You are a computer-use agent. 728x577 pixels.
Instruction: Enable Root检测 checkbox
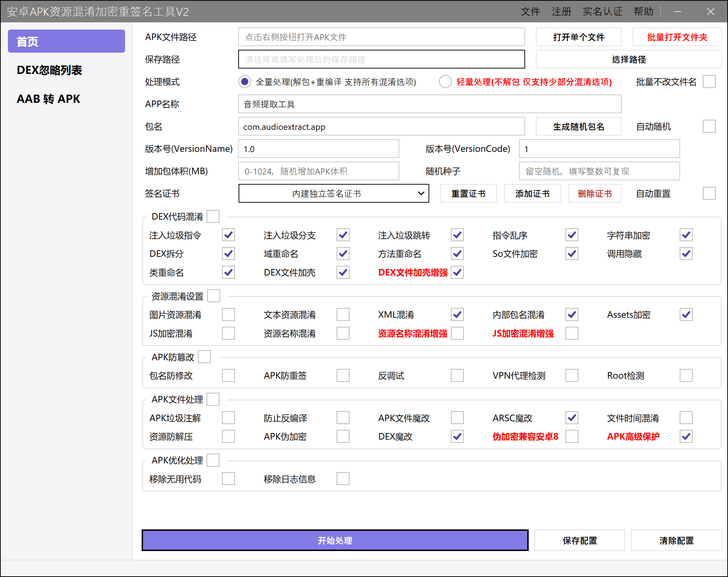coord(686,375)
